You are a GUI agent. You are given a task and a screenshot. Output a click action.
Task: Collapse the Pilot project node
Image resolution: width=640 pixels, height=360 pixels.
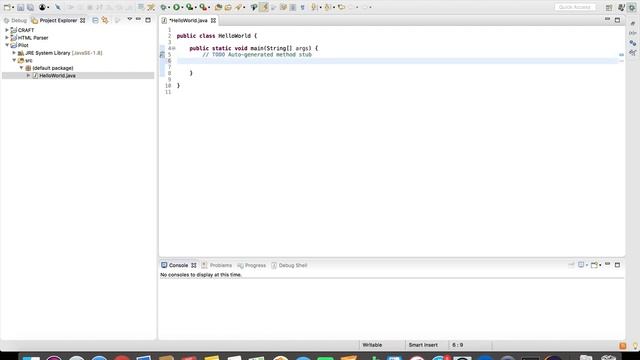(7, 45)
